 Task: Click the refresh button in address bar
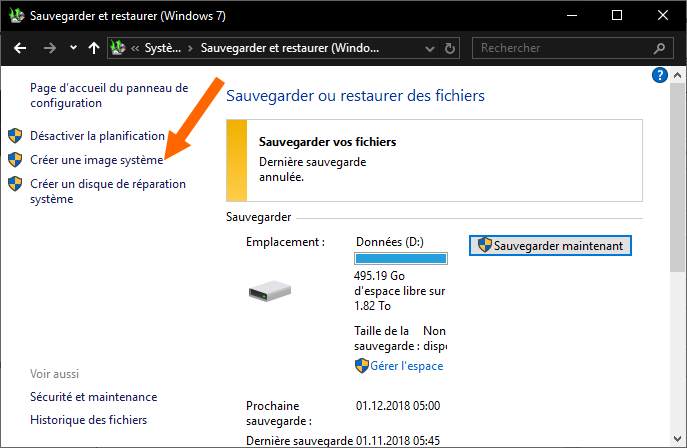click(x=450, y=48)
